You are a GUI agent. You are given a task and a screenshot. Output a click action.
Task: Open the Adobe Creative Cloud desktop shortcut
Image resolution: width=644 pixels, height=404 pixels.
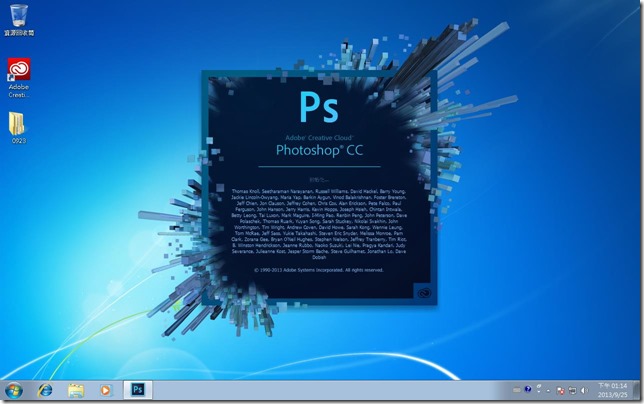pos(18,78)
